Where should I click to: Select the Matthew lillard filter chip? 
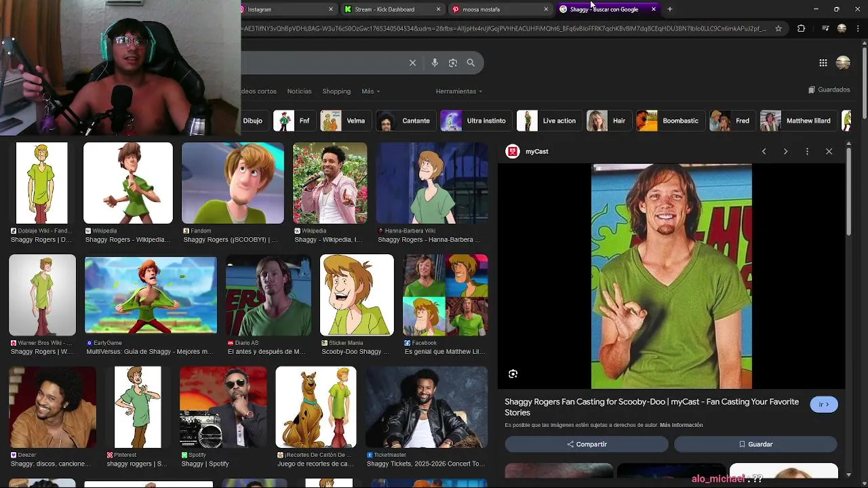797,121
